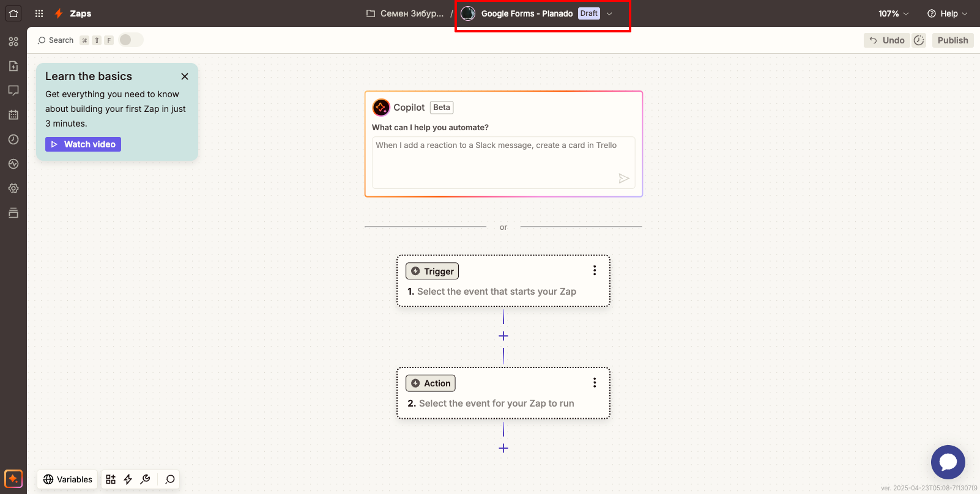Click the Watch video button

83,144
